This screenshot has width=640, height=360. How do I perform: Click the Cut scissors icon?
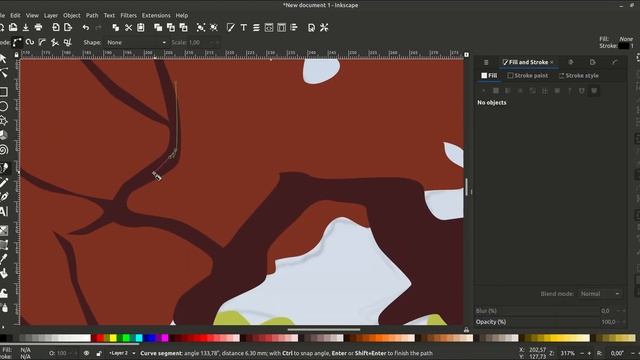(x=128, y=27)
